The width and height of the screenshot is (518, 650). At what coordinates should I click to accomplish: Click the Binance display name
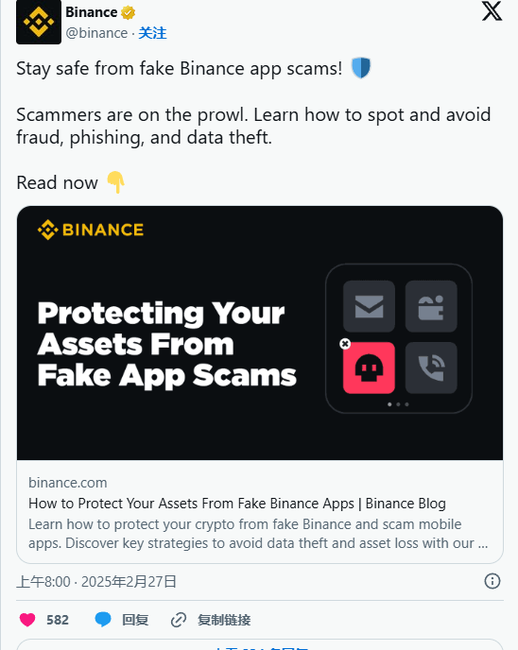click(x=91, y=12)
